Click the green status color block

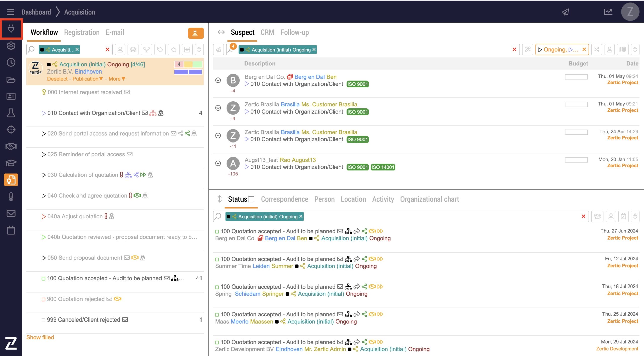click(x=197, y=64)
